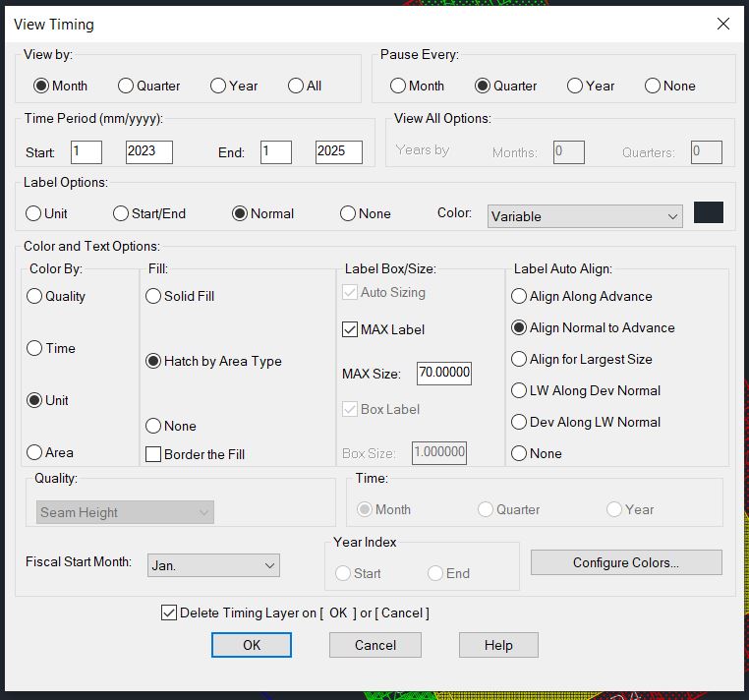
Task: Open Help for View Timing
Action: pyautogui.click(x=498, y=645)
